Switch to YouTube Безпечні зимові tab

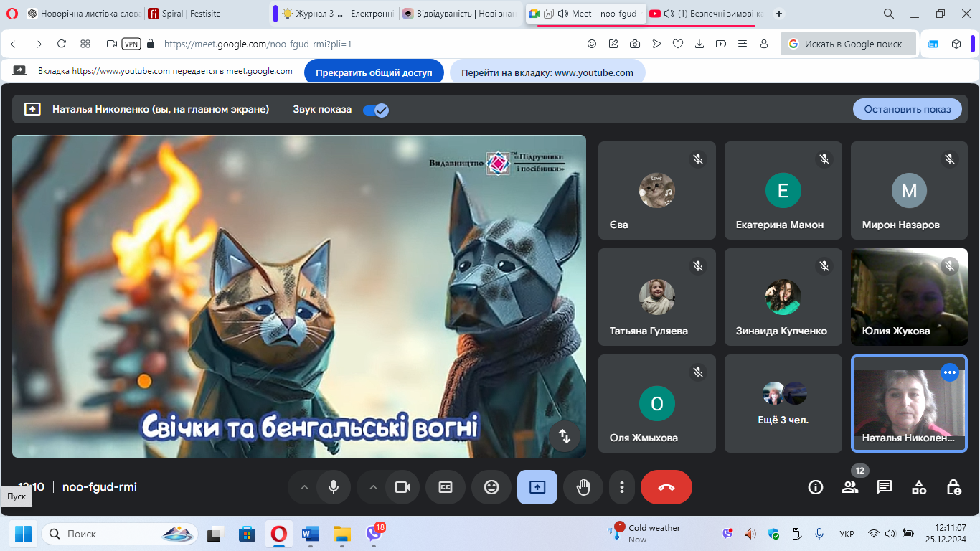pos(707,14)
